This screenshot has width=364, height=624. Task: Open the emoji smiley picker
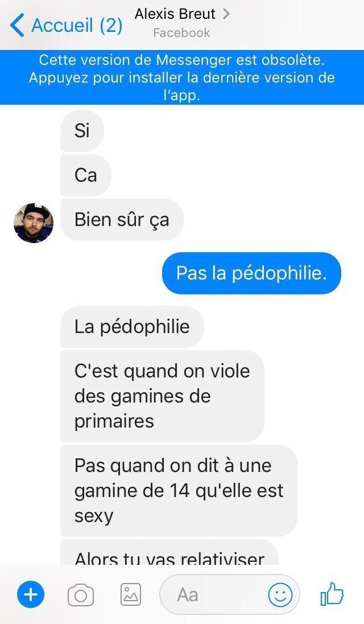pos(280,595)
